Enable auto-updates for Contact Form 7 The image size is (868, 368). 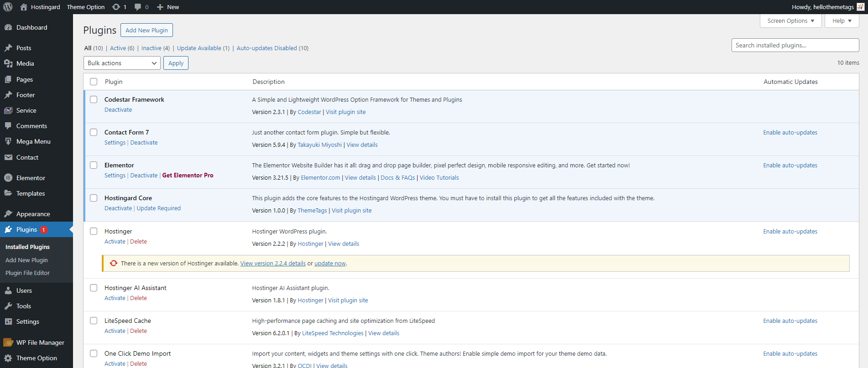(790, 133)
